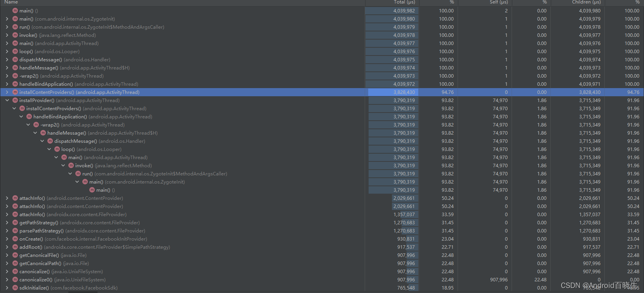Expand attachInfo() androidx.core.content.FileProvider row
The image size is (644, 293).
pos(7,214)
